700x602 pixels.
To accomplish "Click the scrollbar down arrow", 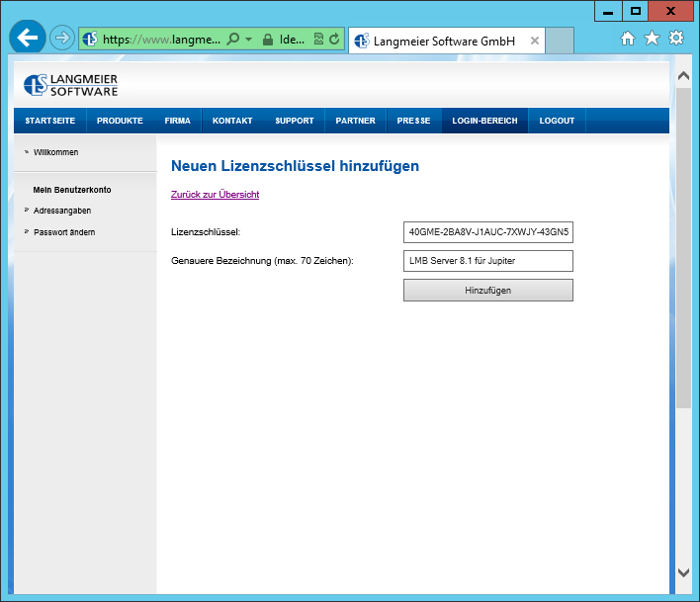I will coord(683,572).
